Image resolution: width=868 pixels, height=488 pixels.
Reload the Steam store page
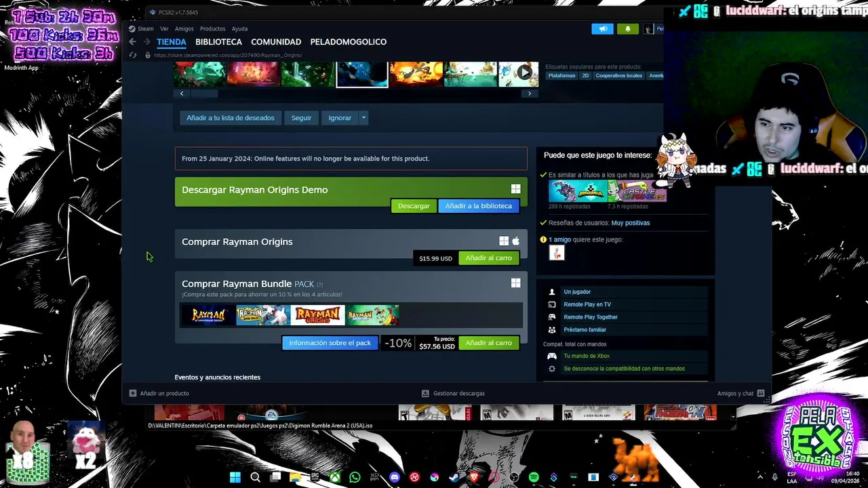pos(133,56)
